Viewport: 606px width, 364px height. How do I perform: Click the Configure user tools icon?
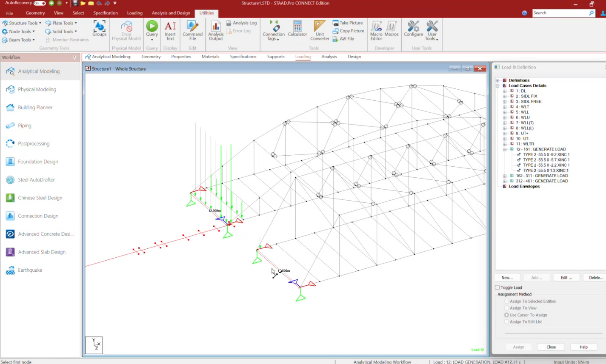413,29
